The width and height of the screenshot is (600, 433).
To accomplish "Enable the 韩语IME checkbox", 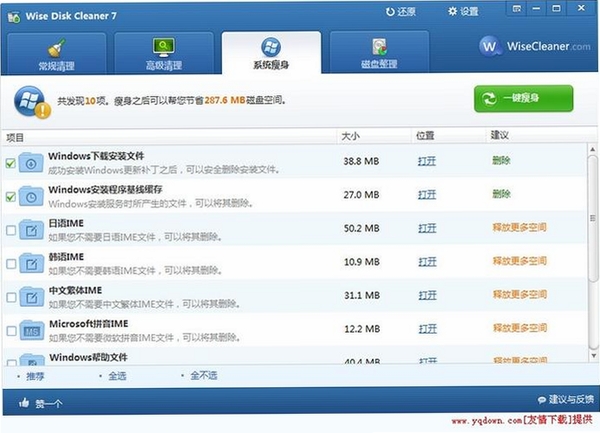I will (x=11, y=264).
